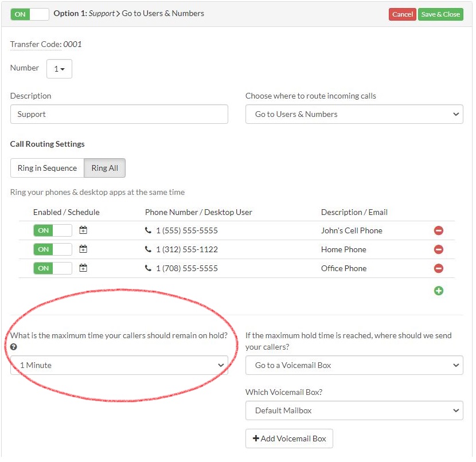476x462 pixels.
Task: Add new phone number with green plus icon
Action: click(x=439, y=291)
